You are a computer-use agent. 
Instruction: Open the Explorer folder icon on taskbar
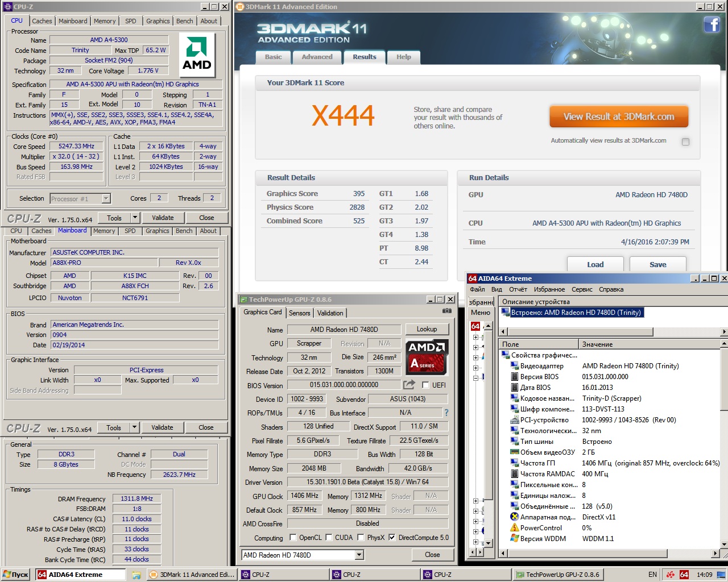pos(136,575)
